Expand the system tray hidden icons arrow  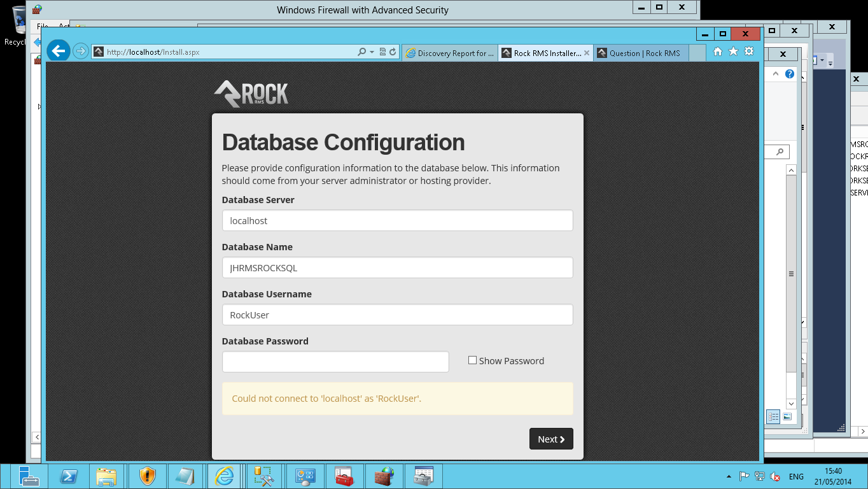tap(728, 477)
